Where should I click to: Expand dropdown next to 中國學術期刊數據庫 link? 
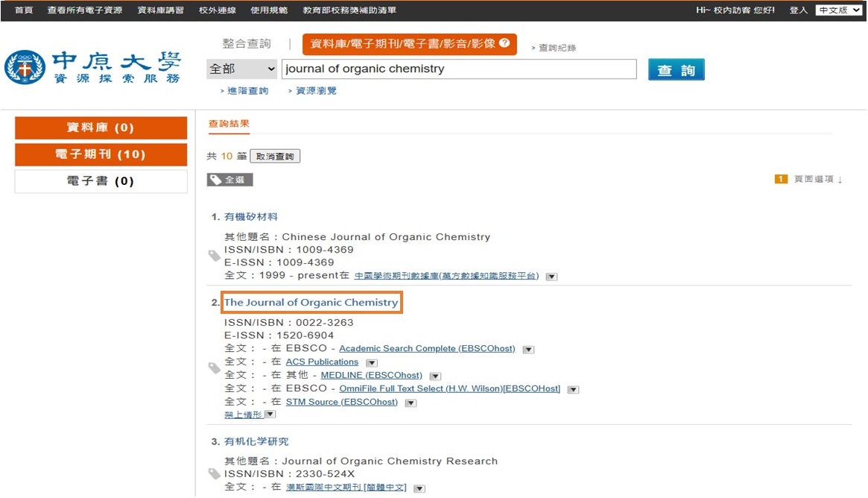pyautogui.click(x=551, y=277)
